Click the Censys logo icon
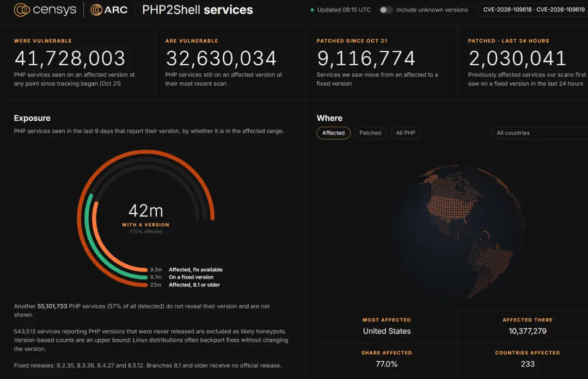This screenshot has height=379, width=588. pyautogui.click(x=22, y=10)
